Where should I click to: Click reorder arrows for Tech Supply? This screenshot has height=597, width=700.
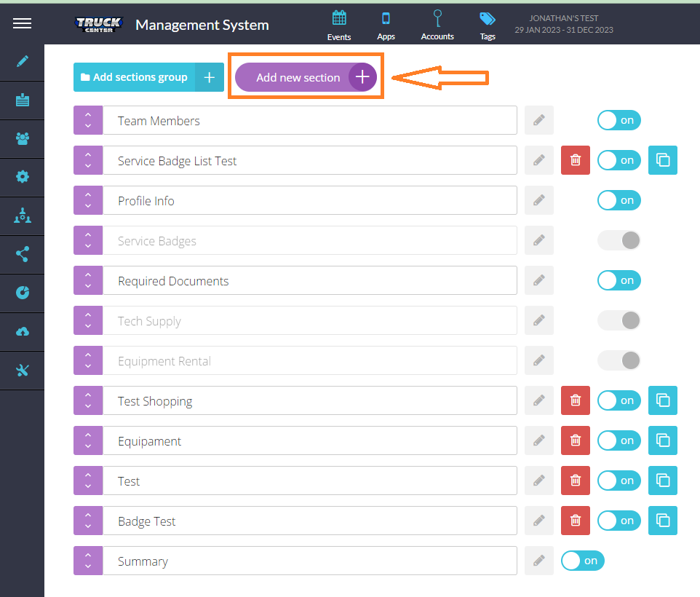pyautogui.click(x=88, y=320)
